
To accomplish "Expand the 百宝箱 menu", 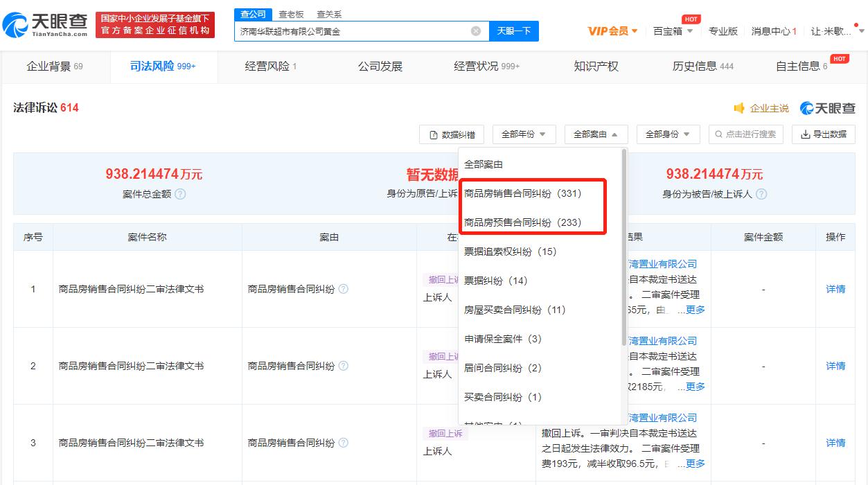I will pyautogui.click(x=673, y=31).
